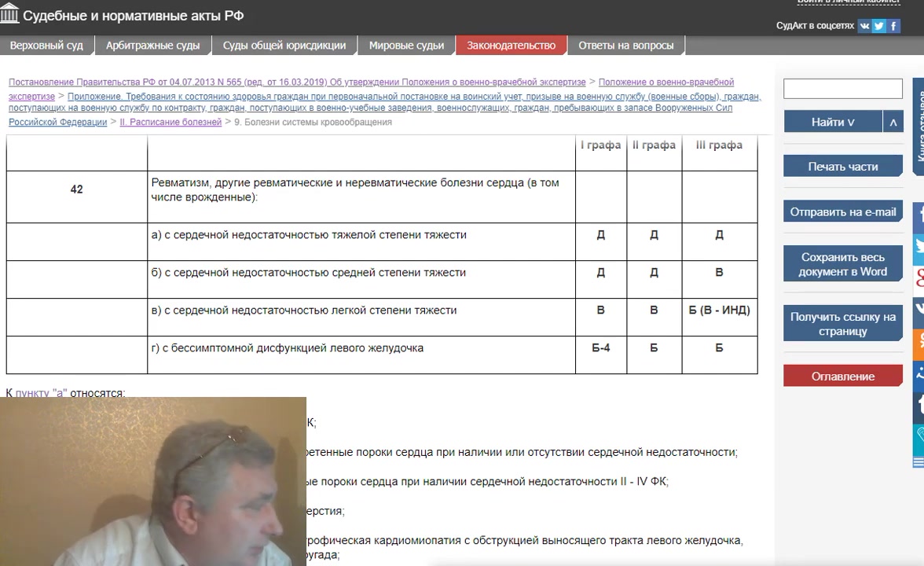
Task: Open the 'пункту "а"' link below the table
Action: (41, 393)
